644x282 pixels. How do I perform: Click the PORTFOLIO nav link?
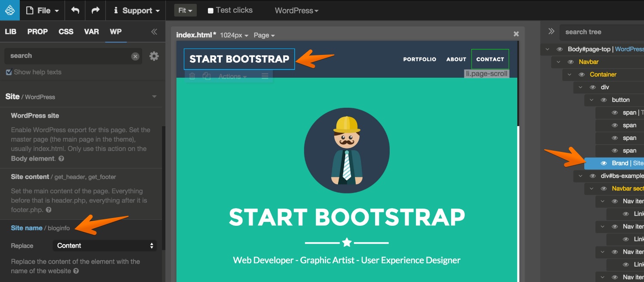tap(419, 59)
